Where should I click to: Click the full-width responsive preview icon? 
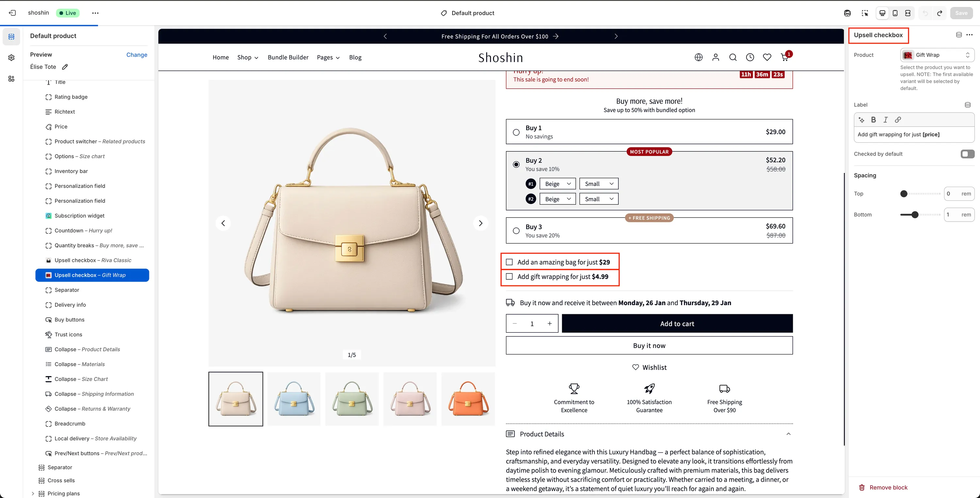click(908, 13)
